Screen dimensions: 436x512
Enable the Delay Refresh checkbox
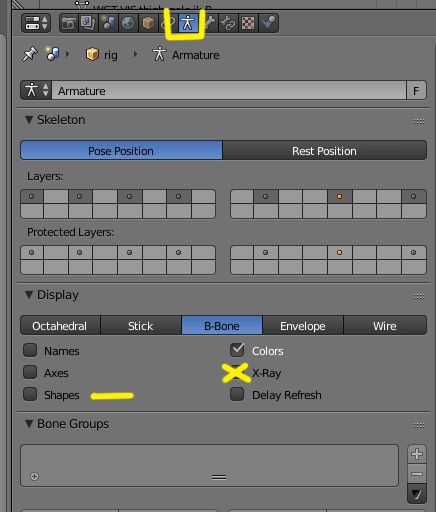237,394
